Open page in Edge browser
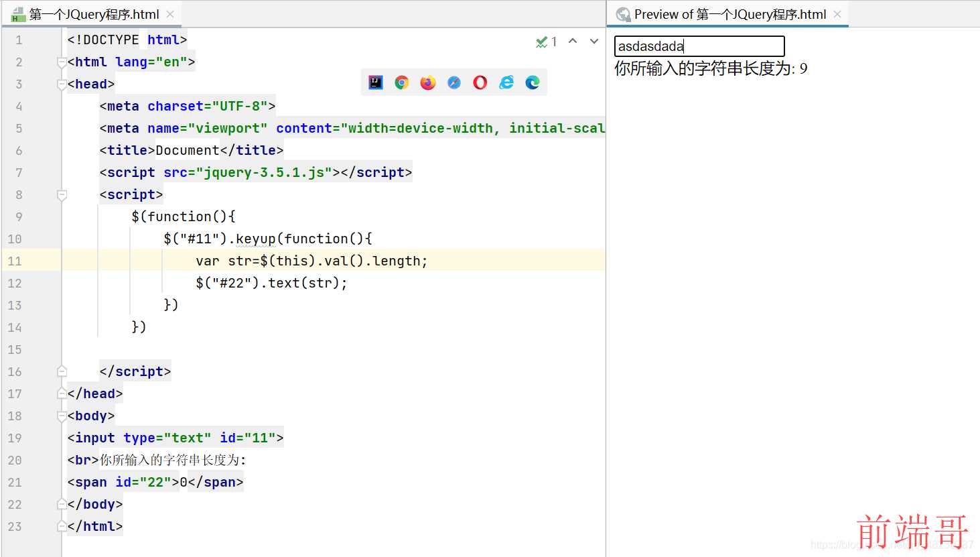The image size is (980, 557). tap(533, 82)
